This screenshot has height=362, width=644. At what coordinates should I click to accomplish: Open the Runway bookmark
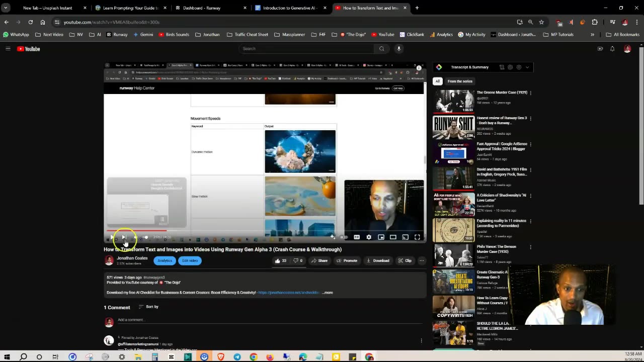click(117, 35)
